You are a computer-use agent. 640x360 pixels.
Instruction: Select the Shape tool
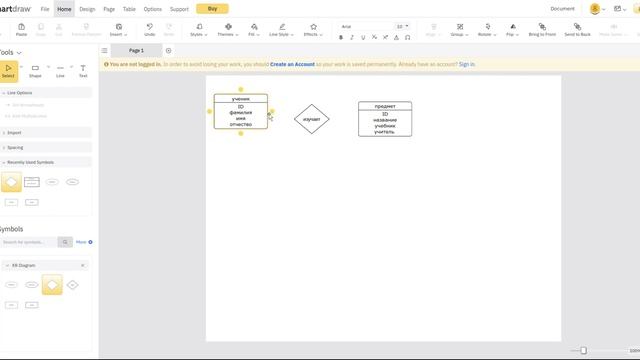tap(35, 71)
